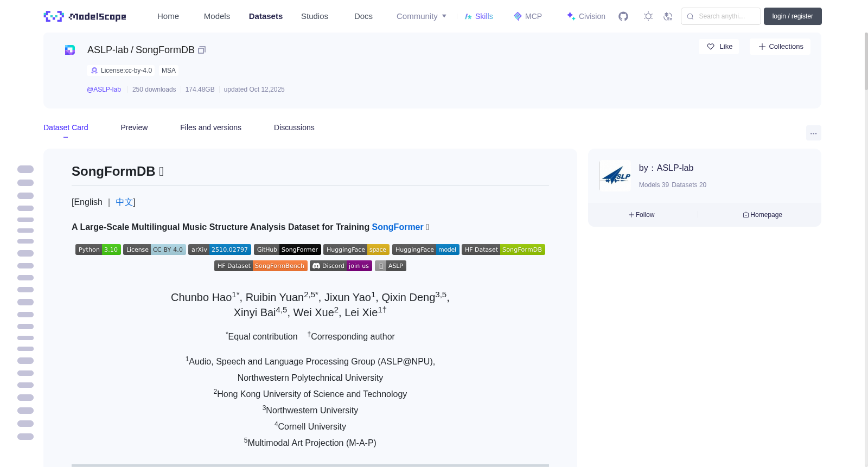Open the MCP page
Viewport: 868px width, 467px height.
coord(528,16)
